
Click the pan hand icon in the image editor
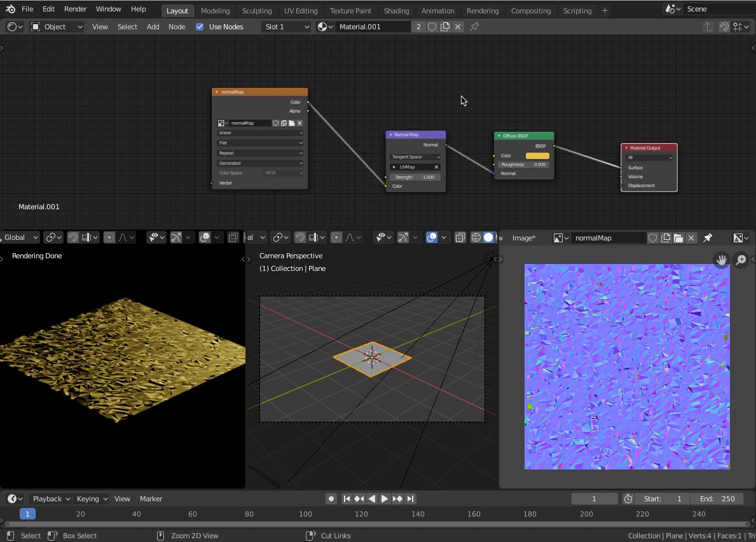pos(721,260)
